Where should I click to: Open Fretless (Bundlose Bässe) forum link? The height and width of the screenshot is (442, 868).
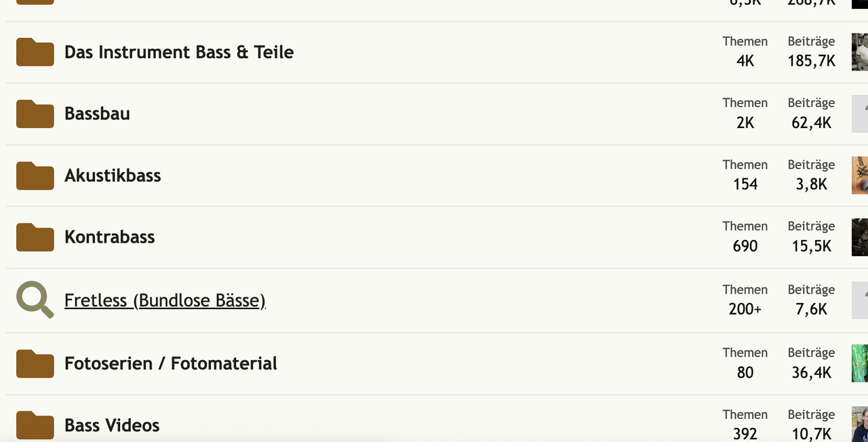tap(164, 300)
